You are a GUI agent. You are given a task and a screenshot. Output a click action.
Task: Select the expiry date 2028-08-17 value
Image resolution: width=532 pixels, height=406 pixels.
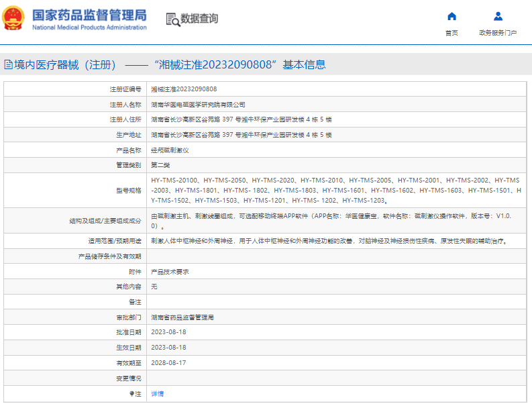[x=168, y=362]
